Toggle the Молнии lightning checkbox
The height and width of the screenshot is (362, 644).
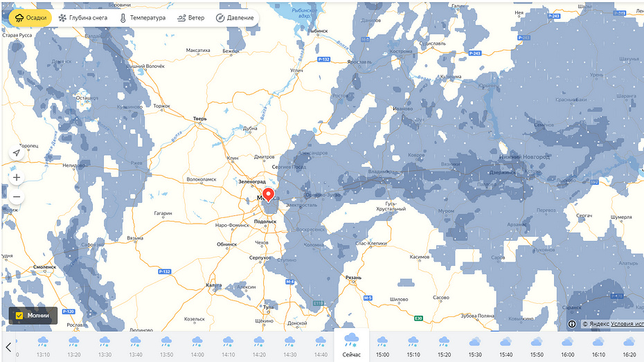19,316
